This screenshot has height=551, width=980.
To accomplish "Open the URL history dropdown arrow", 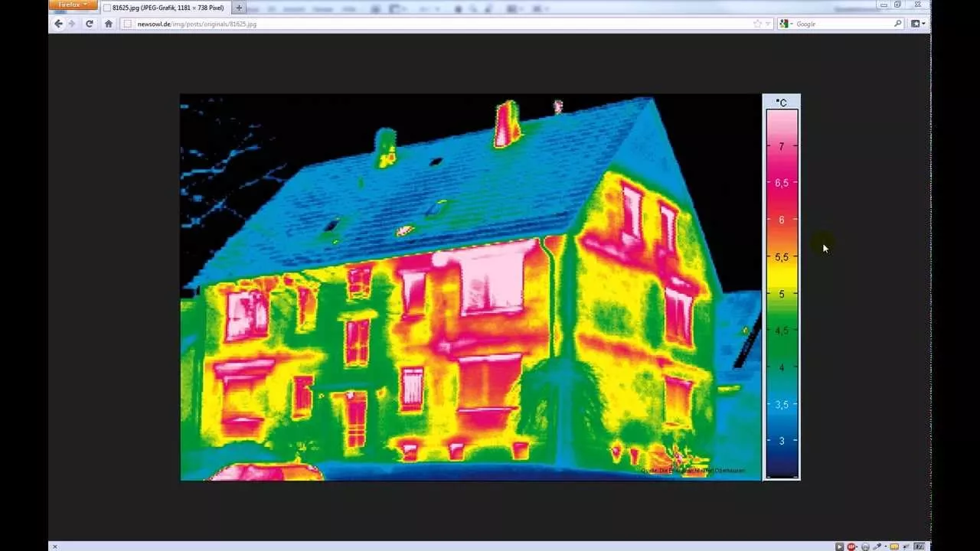I will click(x=768, y=24).
